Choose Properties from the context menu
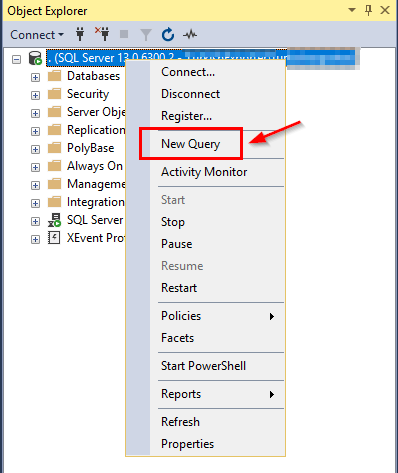Screen dimensions: 398x473 (x=205, y=444)
